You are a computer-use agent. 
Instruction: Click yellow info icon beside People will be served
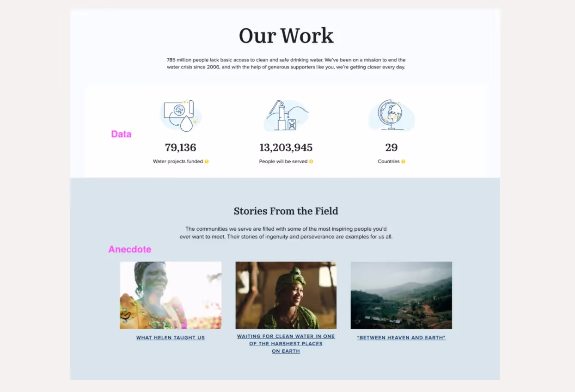tap(311, 161)
